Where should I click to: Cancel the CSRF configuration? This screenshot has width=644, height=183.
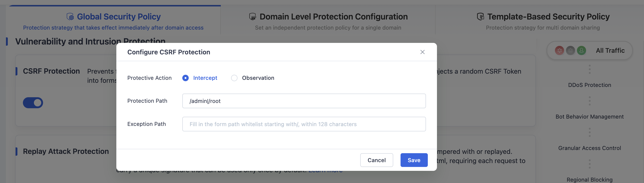tap(377, 160)
